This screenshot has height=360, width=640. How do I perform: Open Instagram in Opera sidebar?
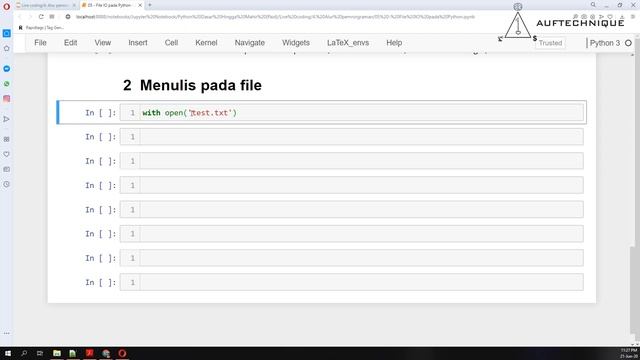[x=7, y=98]
